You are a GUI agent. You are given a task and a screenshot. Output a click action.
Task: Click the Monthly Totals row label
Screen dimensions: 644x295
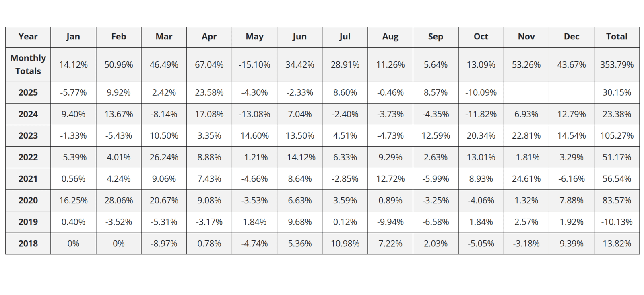28,64
